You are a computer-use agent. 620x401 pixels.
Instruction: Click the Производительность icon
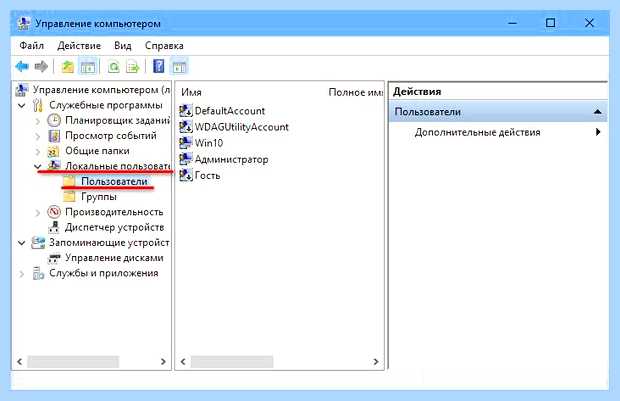pyautogui.click(x=54, y=212)
